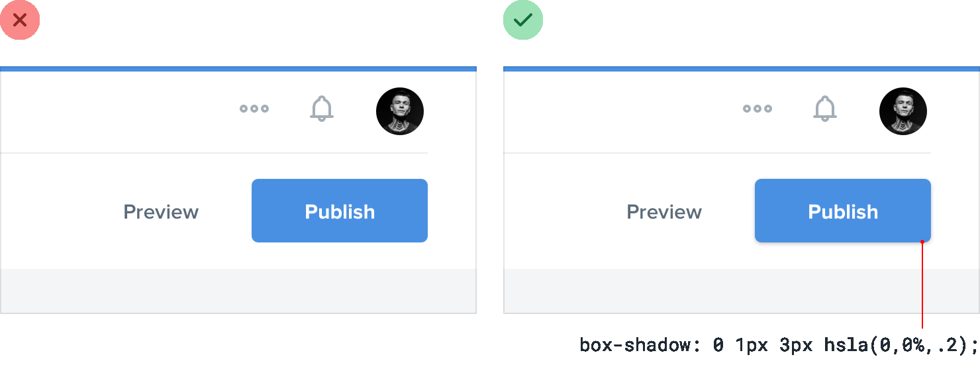Click the gray footer strip in the incorrect example
This screenshot has width=980, height=367.
click(238, 290)
